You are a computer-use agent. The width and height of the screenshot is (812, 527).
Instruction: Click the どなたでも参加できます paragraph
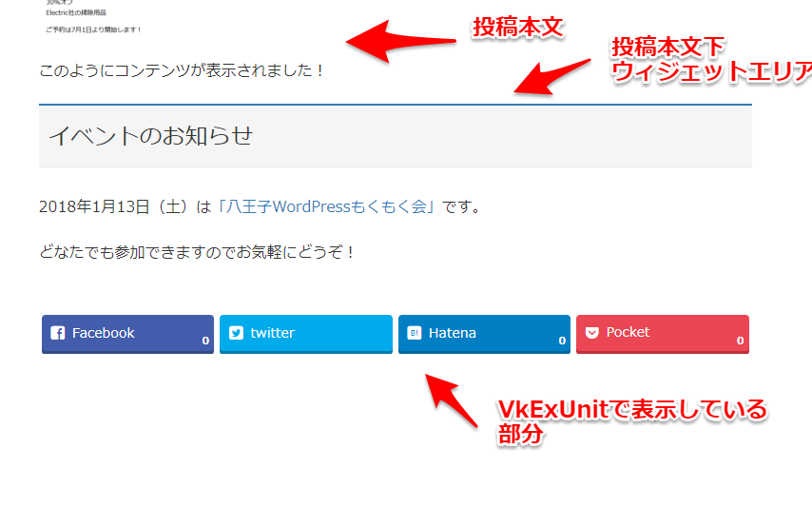[196, 252]
